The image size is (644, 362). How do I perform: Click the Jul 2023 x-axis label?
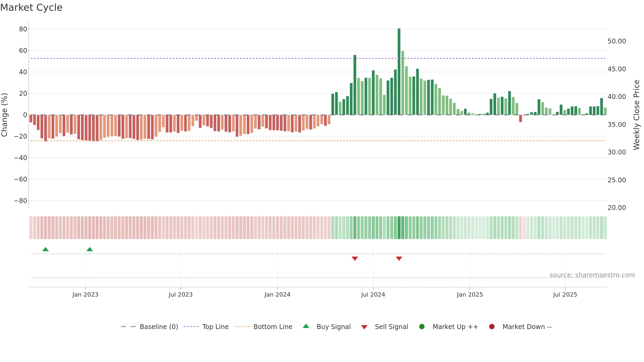[x=181, y=294]
